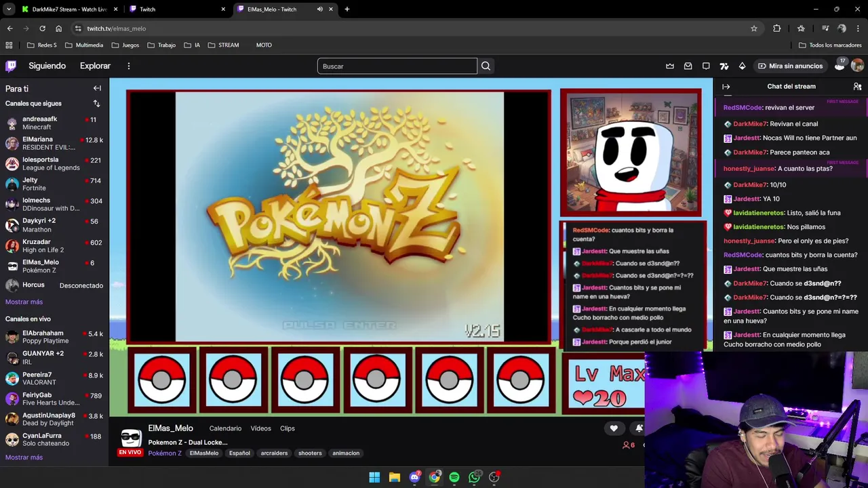Open the Trabajo bookmark folder

tap(161, 45)
